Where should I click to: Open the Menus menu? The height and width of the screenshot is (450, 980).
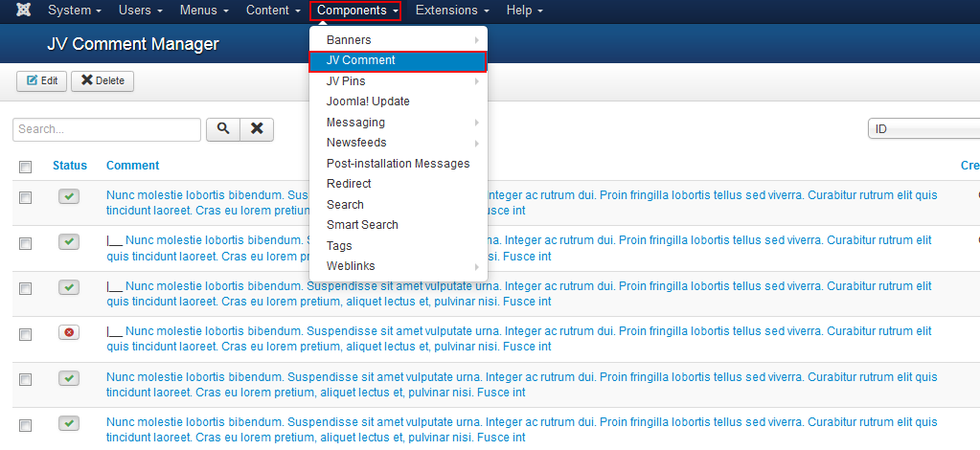[x=204, y=11]
